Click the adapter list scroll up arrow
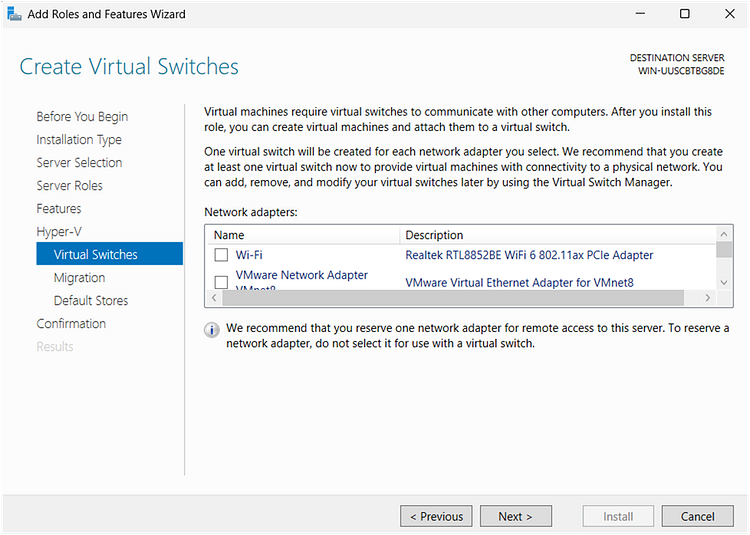Screen dimensions: 750x535 724,234
